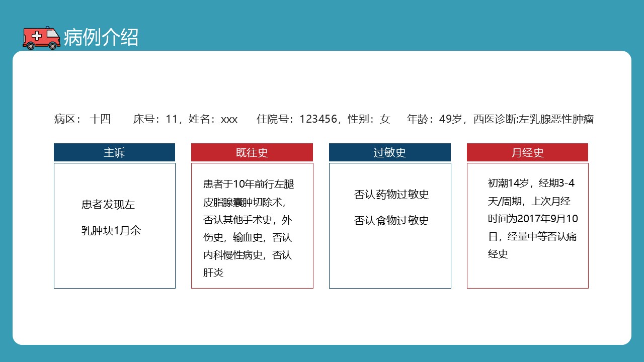
Task: Select the text 患者发现左
Action: pos(108,205)
